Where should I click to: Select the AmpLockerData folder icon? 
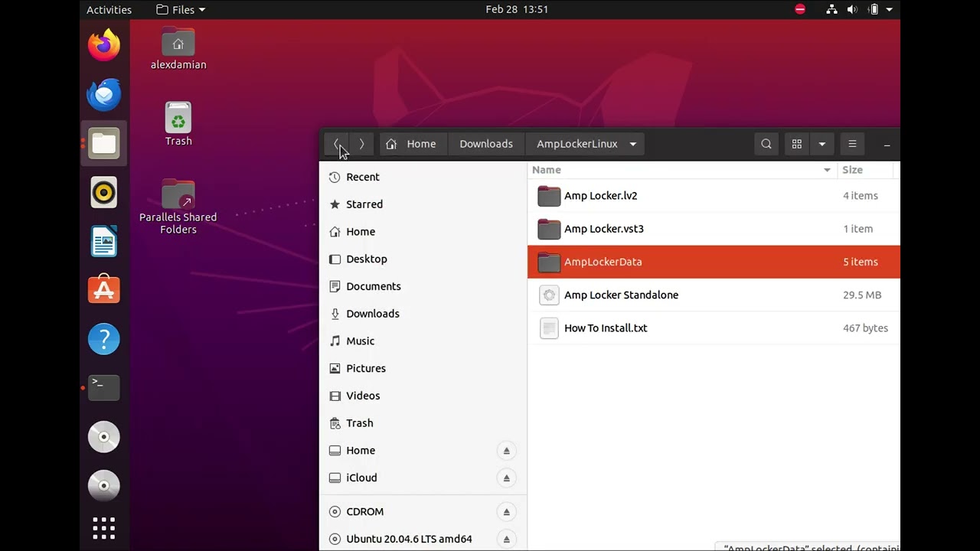point(549,262)
